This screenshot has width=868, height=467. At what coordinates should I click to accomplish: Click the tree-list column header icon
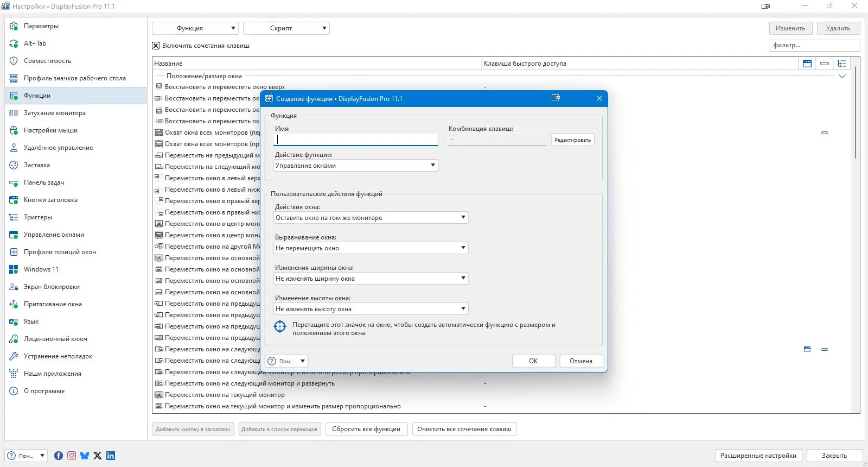pos(842,64)
